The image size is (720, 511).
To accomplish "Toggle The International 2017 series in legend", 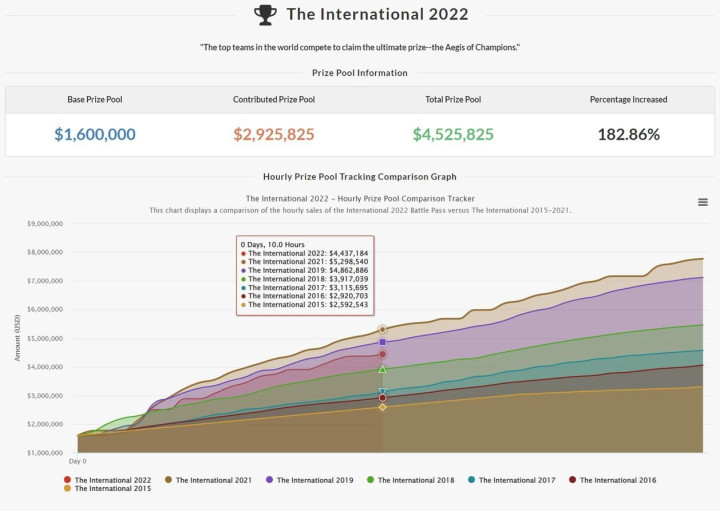I will (512, 480).
